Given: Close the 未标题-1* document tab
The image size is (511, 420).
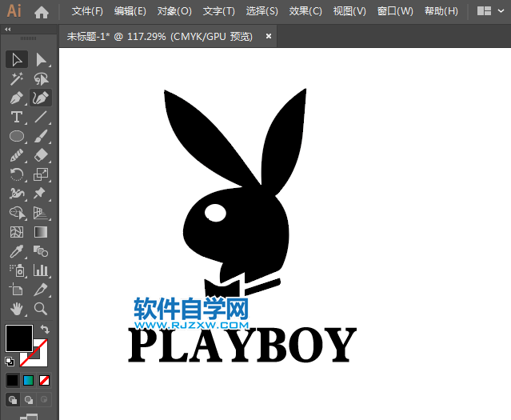Looking at the screenshot, I should tap(269, 36).
